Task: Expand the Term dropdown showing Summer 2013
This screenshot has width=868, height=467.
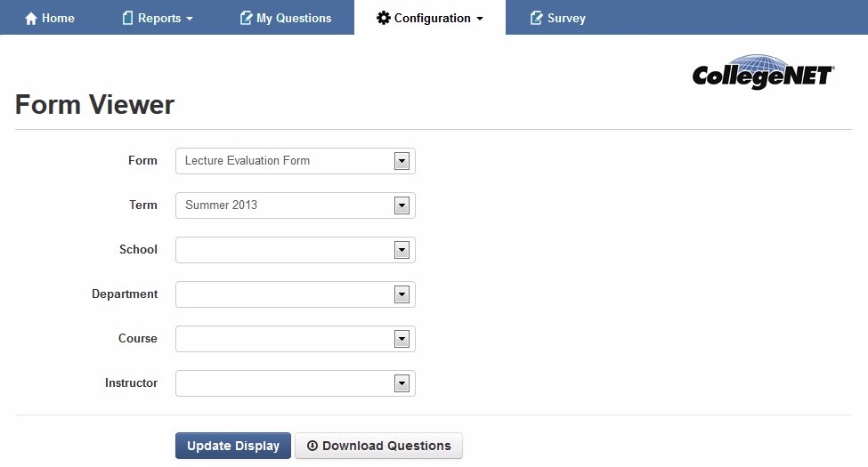Action: point(402,205)
